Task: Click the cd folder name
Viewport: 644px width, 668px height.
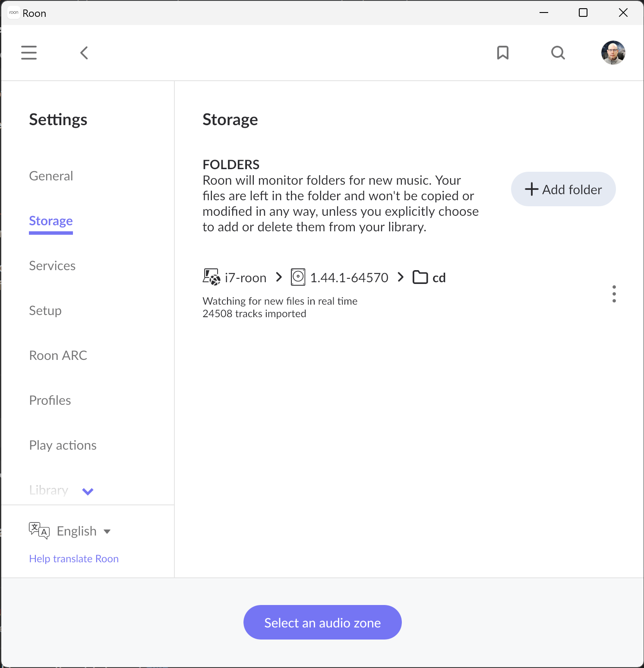Action: [439, 277]
